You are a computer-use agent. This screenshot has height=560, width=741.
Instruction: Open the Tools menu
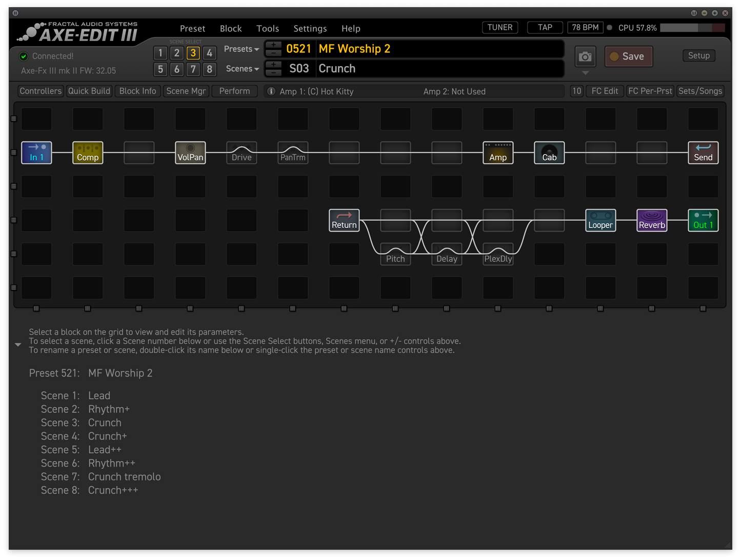[268, 29]
